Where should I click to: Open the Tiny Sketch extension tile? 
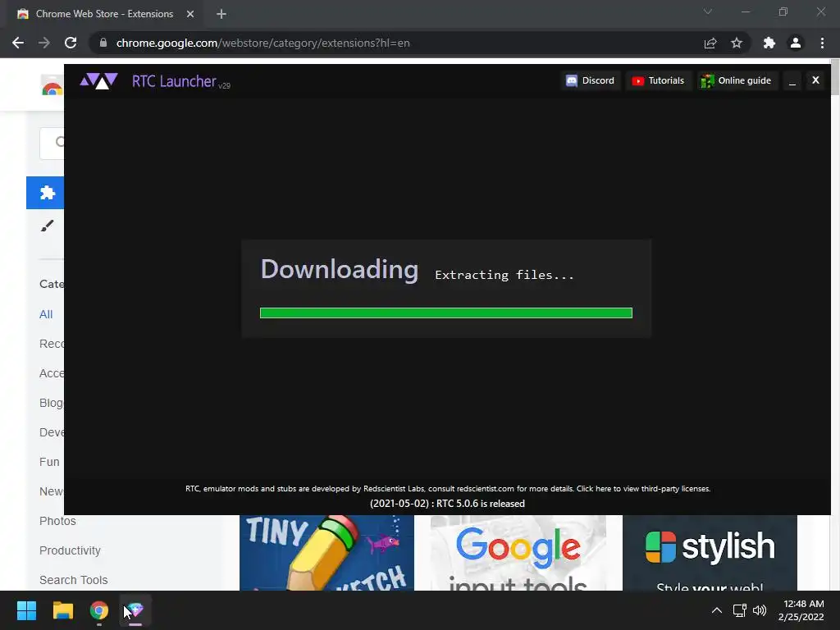tap(326, 553)
